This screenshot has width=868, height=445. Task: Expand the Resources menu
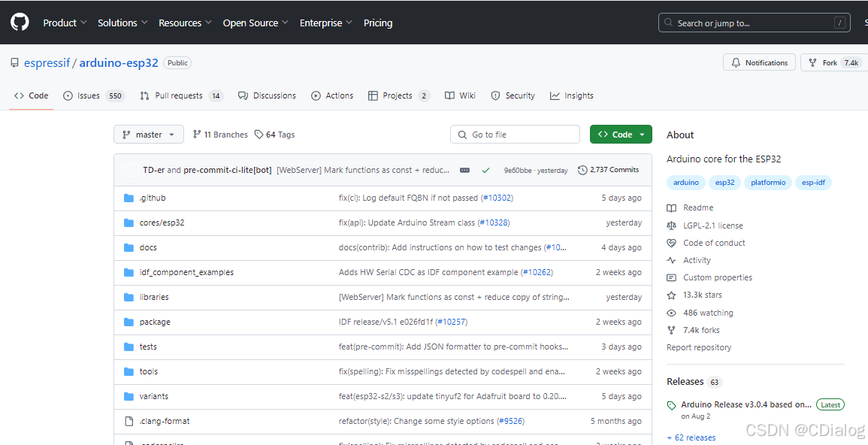coord(185,23)
